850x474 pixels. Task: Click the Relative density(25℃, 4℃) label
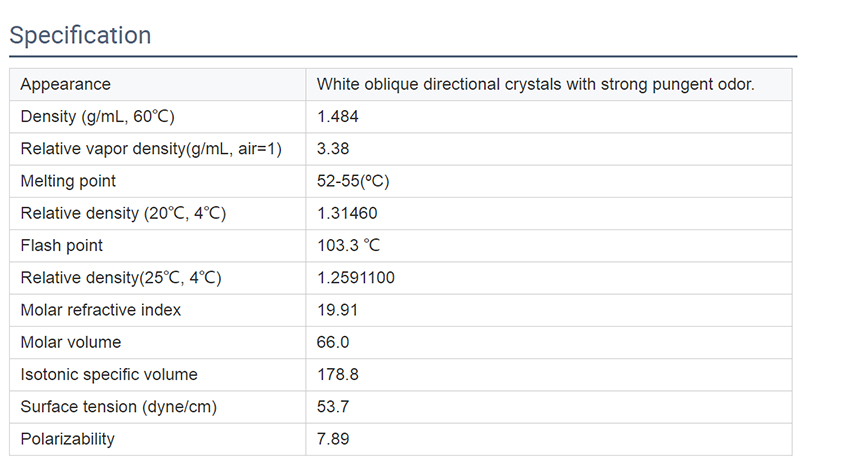120,278
